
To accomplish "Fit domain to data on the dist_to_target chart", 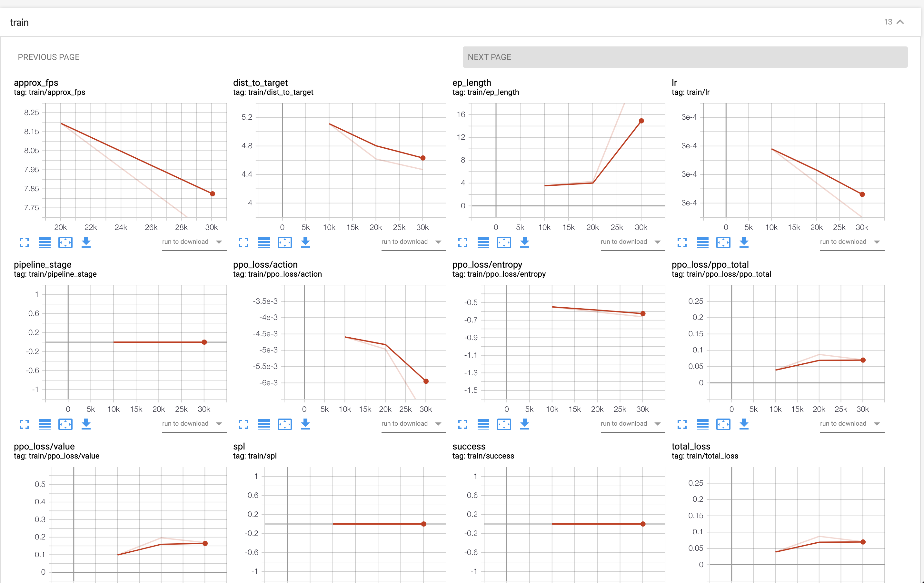I will click(284, 242).
